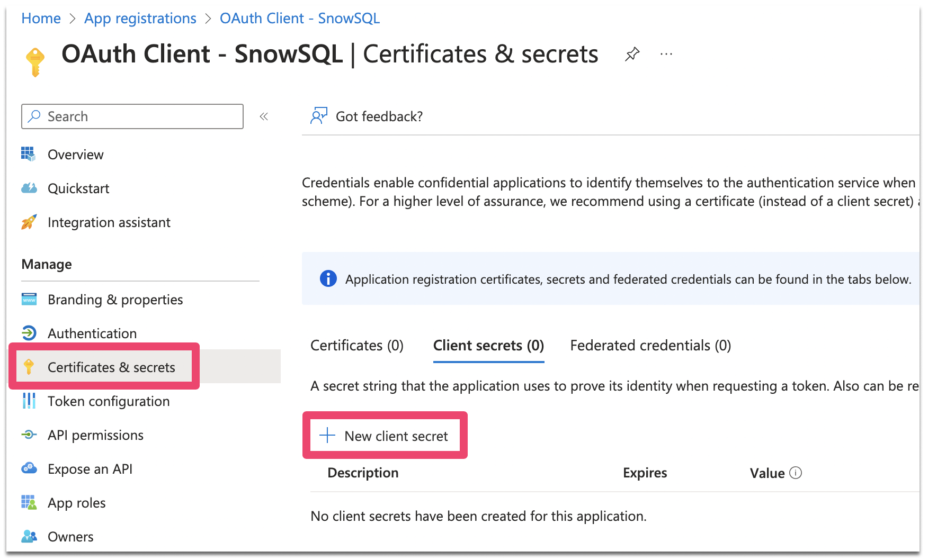
Task: Open API permissions page
Action: [x=95, y=435]
